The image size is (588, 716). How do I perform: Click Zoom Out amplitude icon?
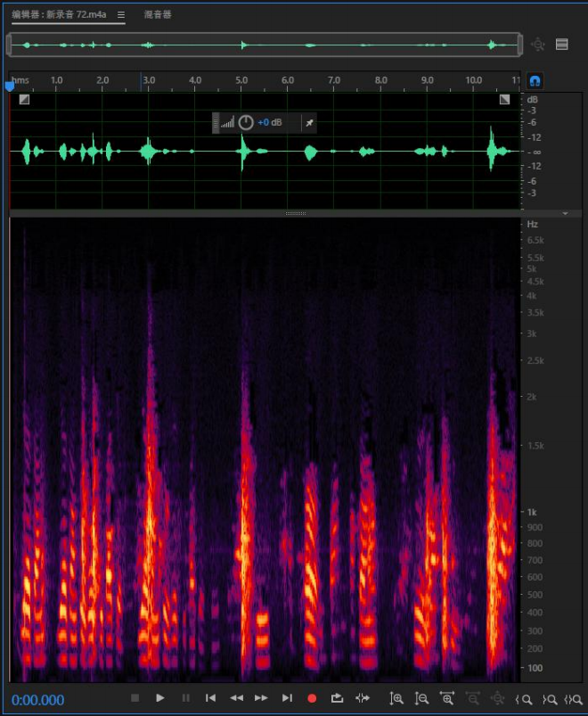pyautogui.click(x=421, y=698)
